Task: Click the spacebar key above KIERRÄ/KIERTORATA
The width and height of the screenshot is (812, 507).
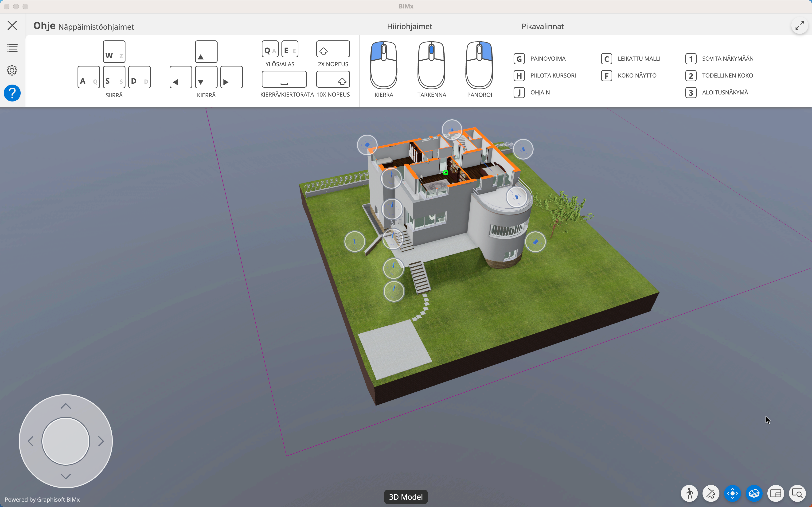Action: (284, 79)
